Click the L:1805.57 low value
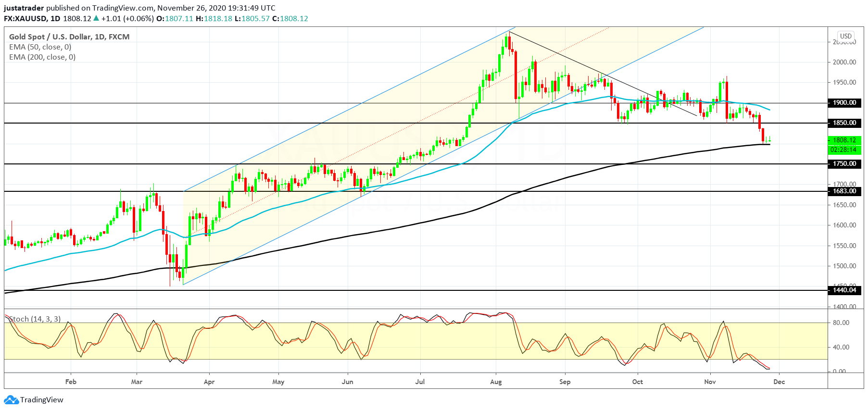The image size is (868, 411). point(252,19)
